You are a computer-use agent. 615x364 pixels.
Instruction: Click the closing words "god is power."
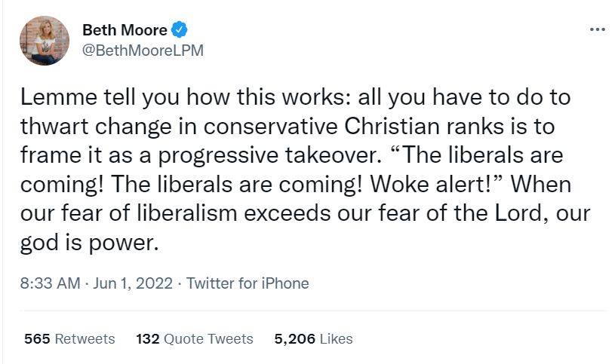pos(87,241)
